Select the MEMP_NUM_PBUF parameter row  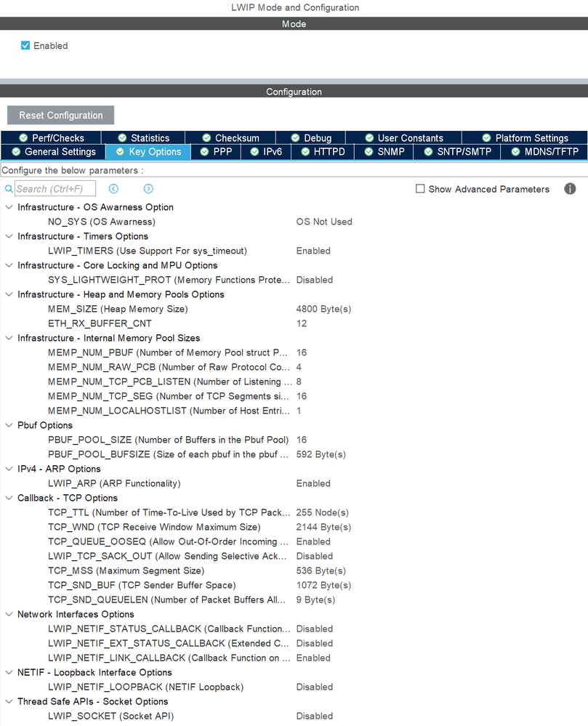pos(294,352)
